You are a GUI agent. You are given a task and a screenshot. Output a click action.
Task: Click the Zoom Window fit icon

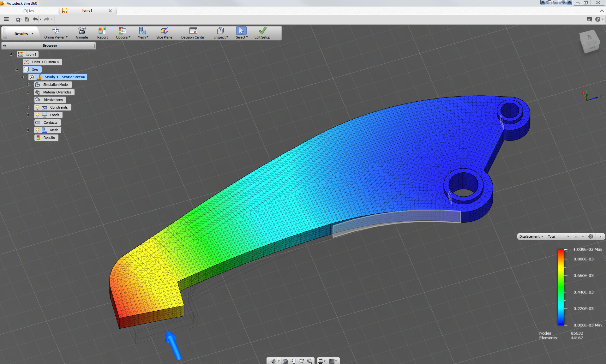point(310,361)
